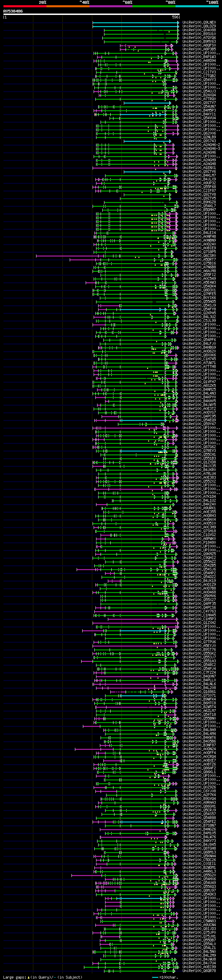Click the UniRef100_C5DC26 entry
Screen dimensions: 222x980
point(199,860)
